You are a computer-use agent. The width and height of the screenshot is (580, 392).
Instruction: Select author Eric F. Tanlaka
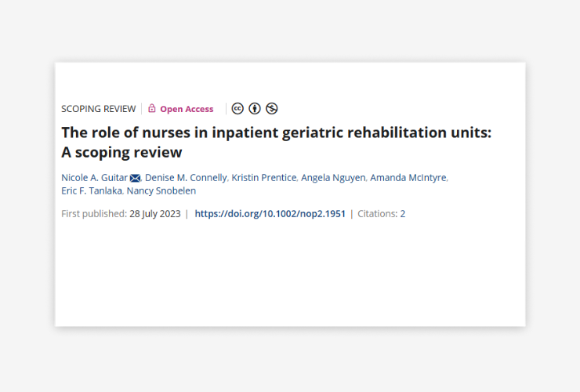click(91, 191)
